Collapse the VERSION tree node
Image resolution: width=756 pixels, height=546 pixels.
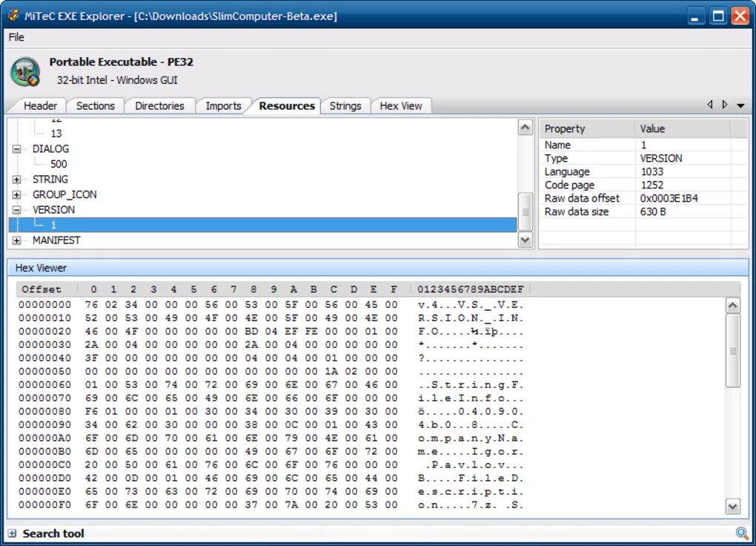[16, 210]
